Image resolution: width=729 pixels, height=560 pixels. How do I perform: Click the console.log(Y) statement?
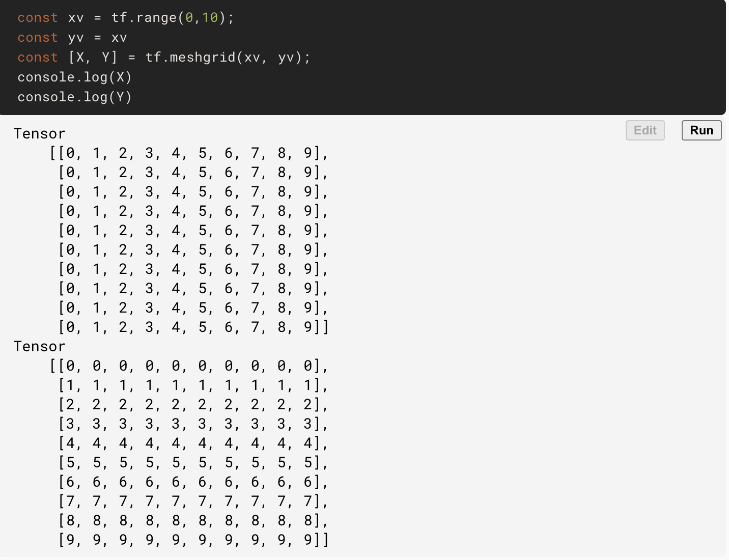tap(74, 97)
